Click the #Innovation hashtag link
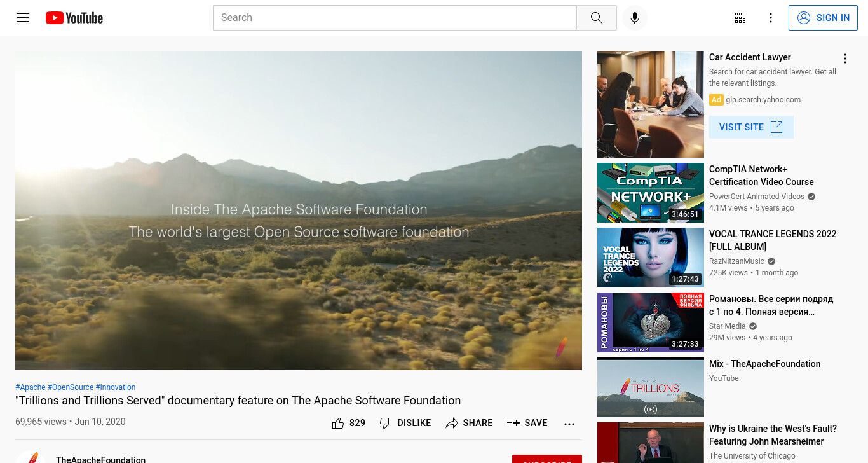This screenshot has width=868, height=463. coord(116,387)
